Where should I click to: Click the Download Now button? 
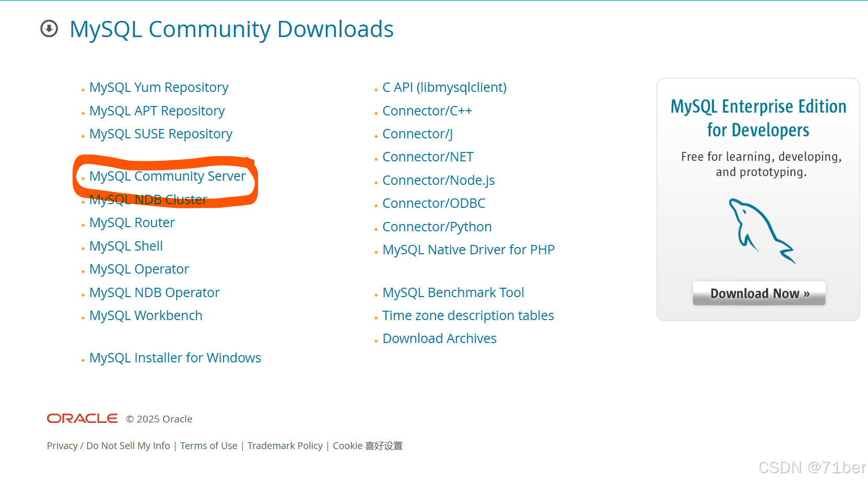[759, 293]
